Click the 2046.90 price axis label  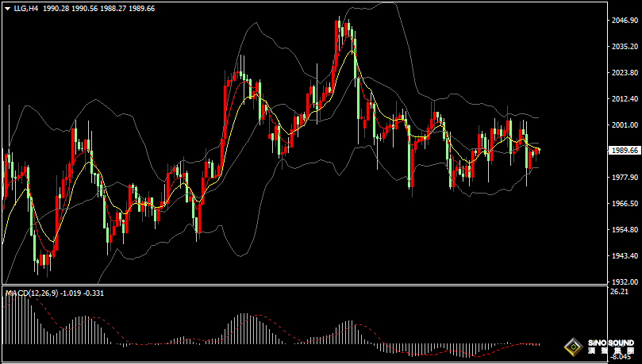[623, 21]
